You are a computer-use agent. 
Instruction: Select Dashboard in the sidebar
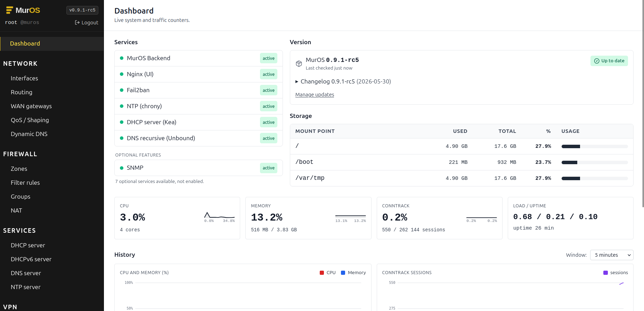point(52,43)
